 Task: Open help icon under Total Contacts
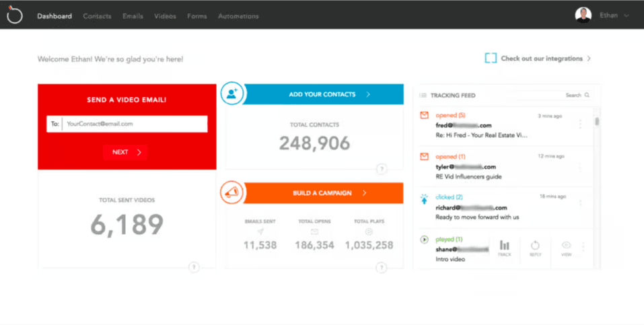click(382, 169)
